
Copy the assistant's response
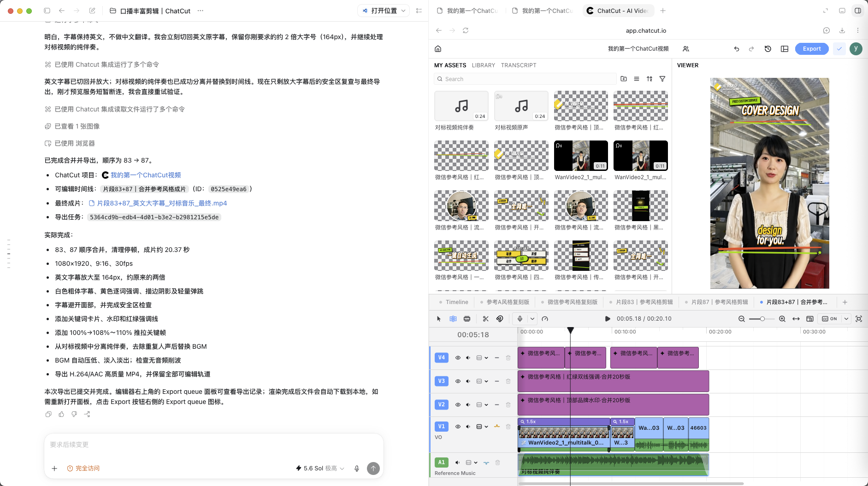(48, 414)
